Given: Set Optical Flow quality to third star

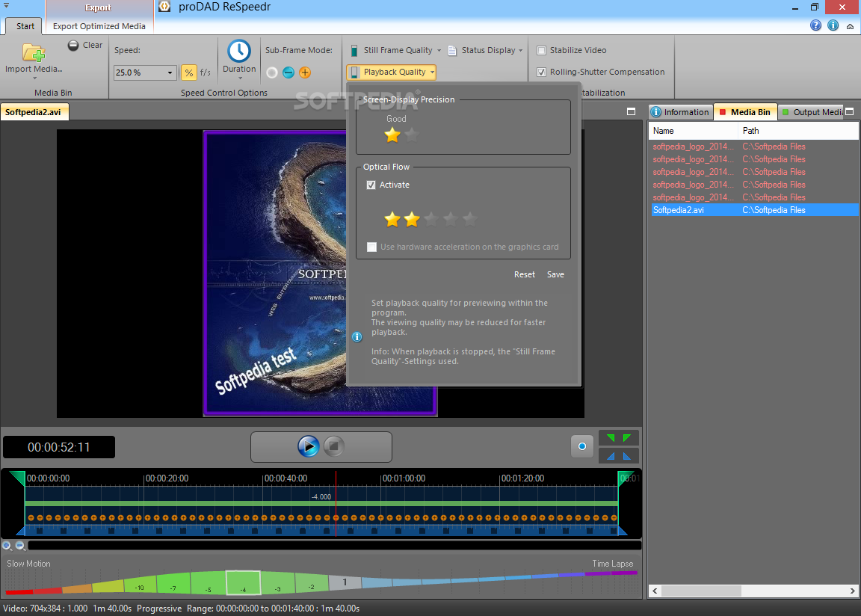Looking at the screenshot, I should [x=431, y=220].
